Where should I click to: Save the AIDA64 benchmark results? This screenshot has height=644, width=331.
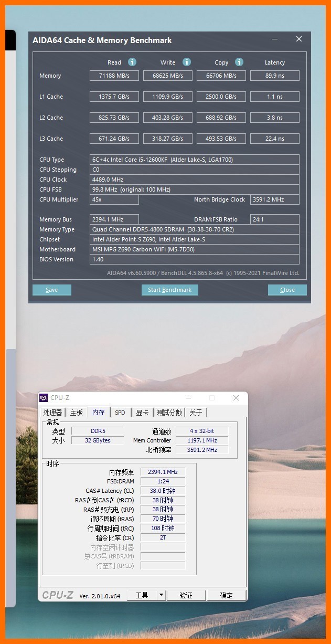pos(51,290)
